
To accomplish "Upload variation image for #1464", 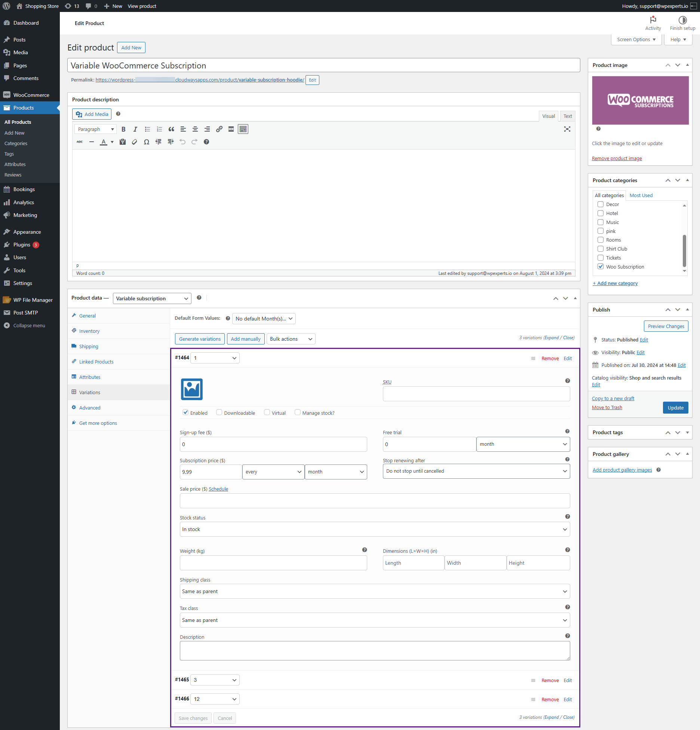I will 192,389.
